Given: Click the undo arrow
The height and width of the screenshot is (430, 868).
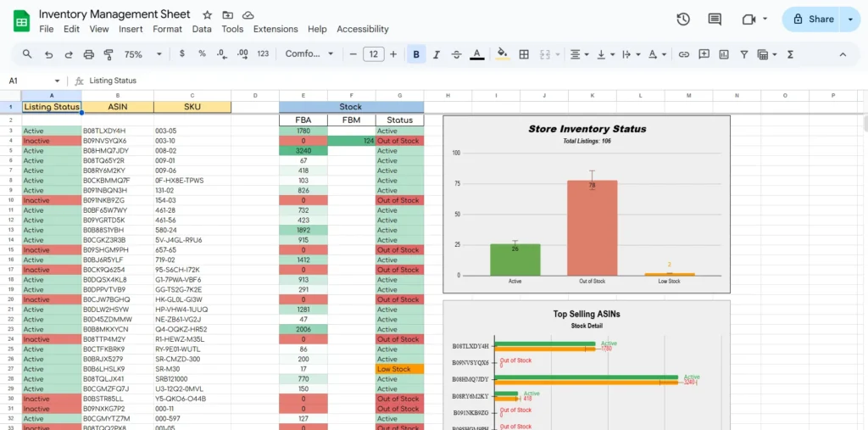Looking at the screenshot, I should 48,54.
